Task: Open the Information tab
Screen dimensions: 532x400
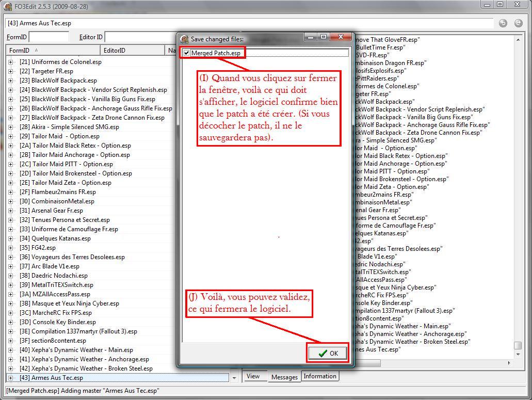Action: pyautogui.click(x=320, y=376)
